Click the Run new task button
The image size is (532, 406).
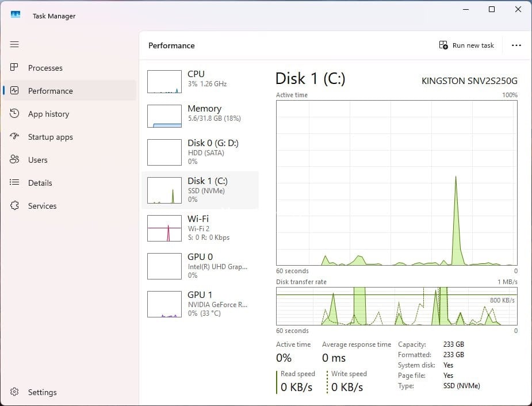466,45
